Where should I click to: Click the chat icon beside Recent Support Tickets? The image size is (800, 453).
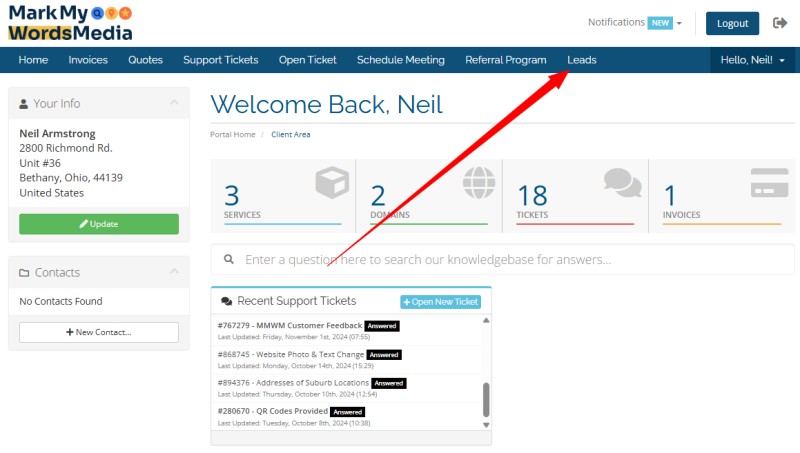click(227, 301)
